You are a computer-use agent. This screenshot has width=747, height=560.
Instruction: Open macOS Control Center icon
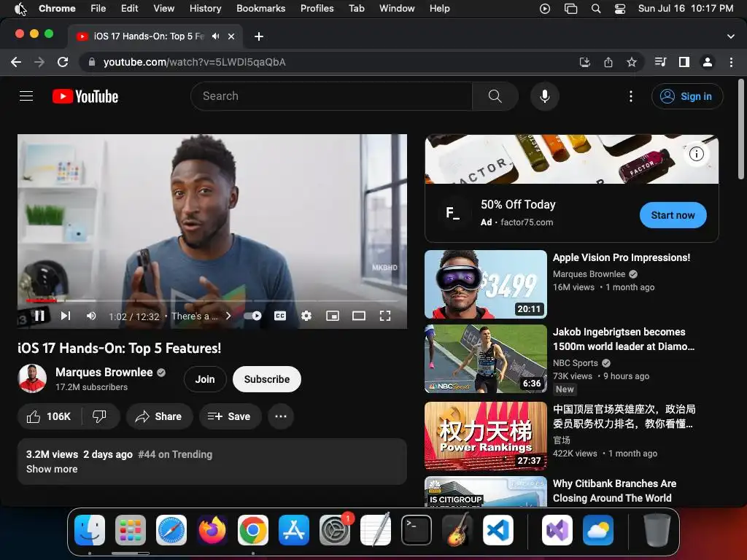pos(620,9)
